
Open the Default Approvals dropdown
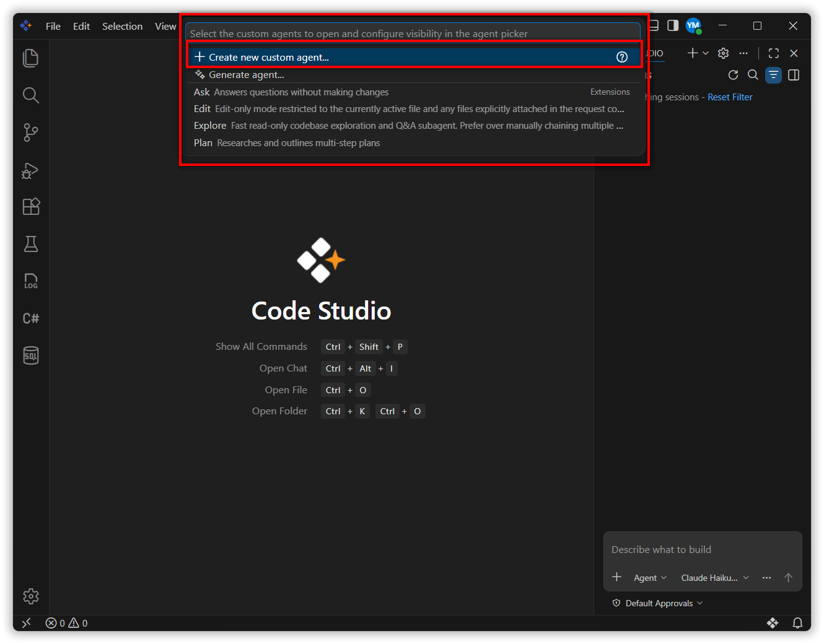pos(658,603)
